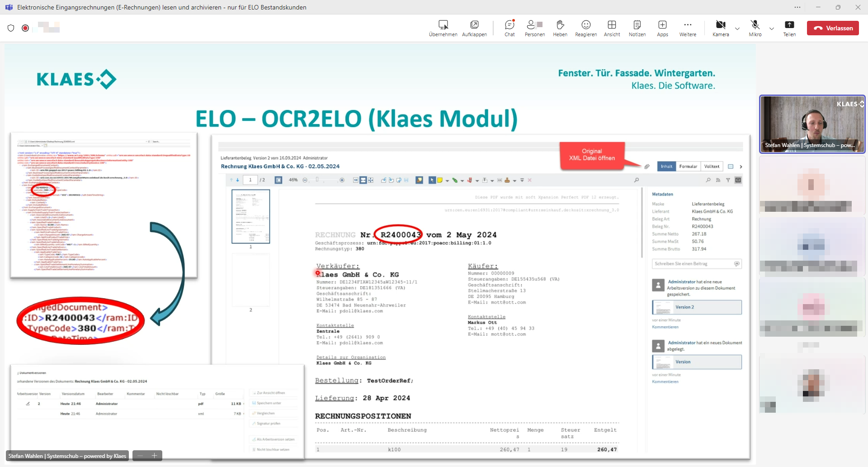
Task: Expand the stamp tool dropdown arrow
Action: [x=514, y=181]
